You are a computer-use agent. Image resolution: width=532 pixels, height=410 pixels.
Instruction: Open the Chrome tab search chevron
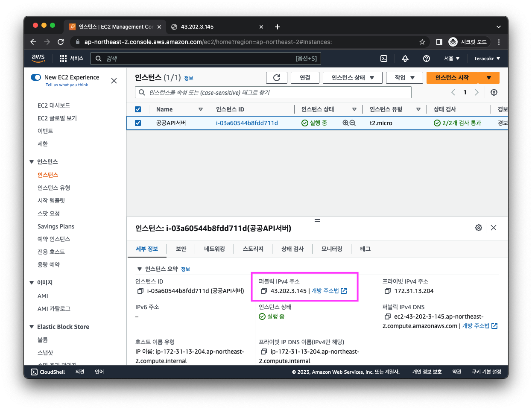point(498,27)
